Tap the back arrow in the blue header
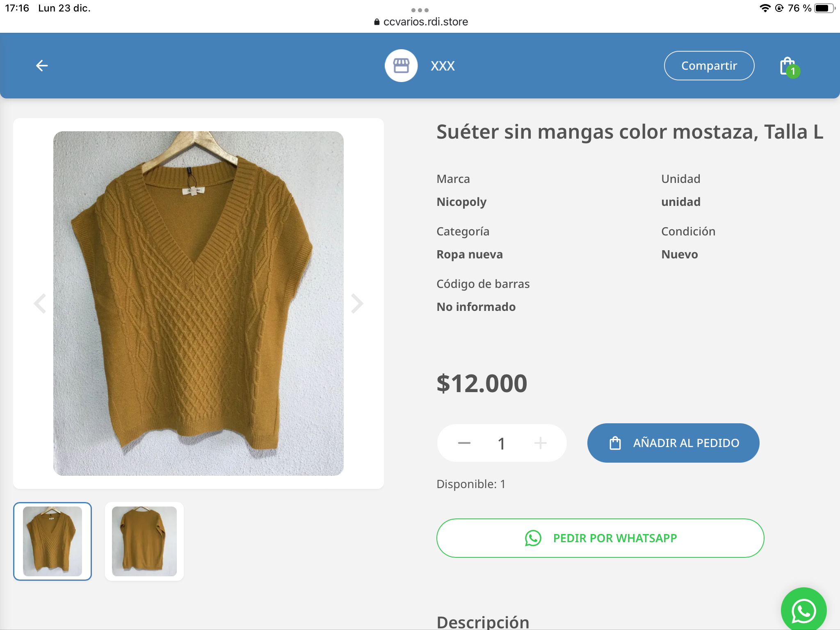This screenshot has height=630, width=840. tap(41, 65)
